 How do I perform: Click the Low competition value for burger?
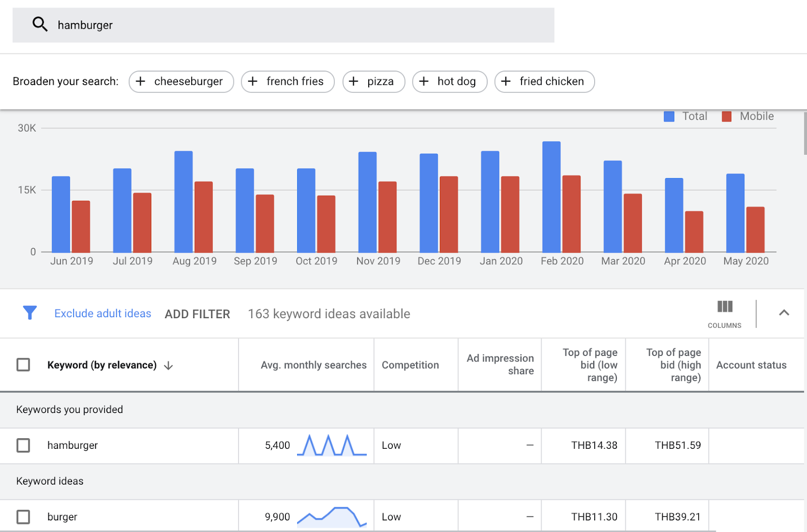[x=391, y=517]
